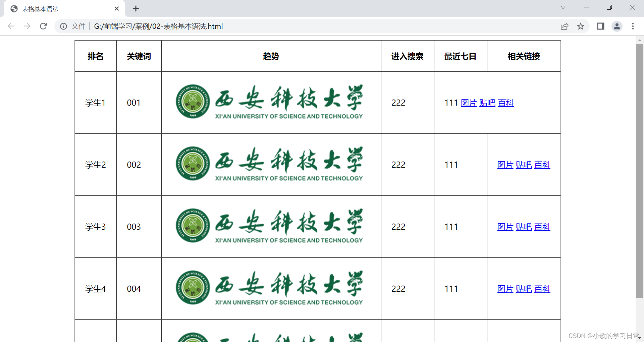Click 图片 link in 学生2 row
Viewport: 644px width, 342px height.
click(505, 165)
